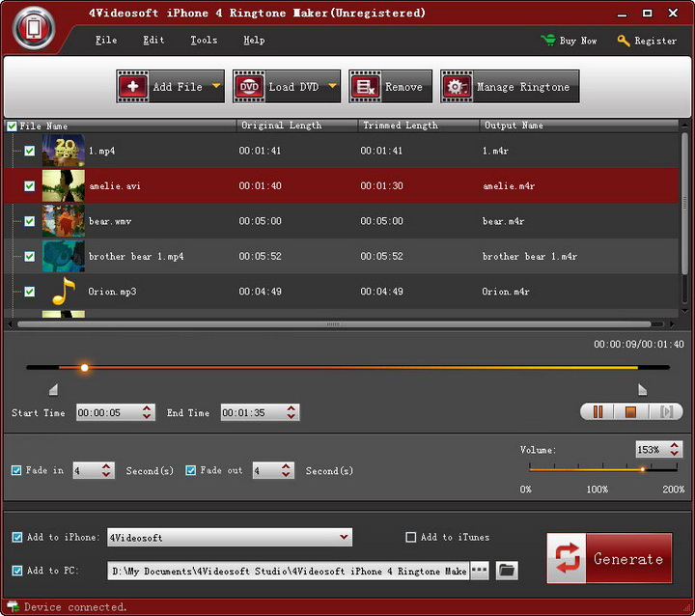Click the trim end marker triangle

click(x=642, y=389)
